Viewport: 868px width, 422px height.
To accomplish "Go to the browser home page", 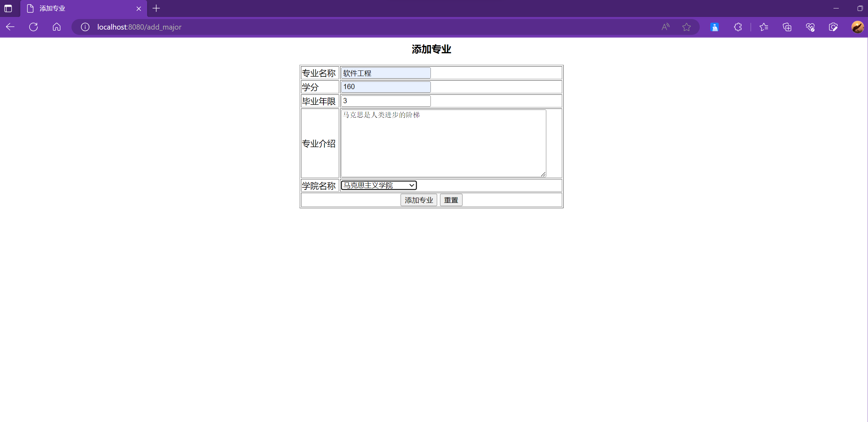I will tap(57, 27).
